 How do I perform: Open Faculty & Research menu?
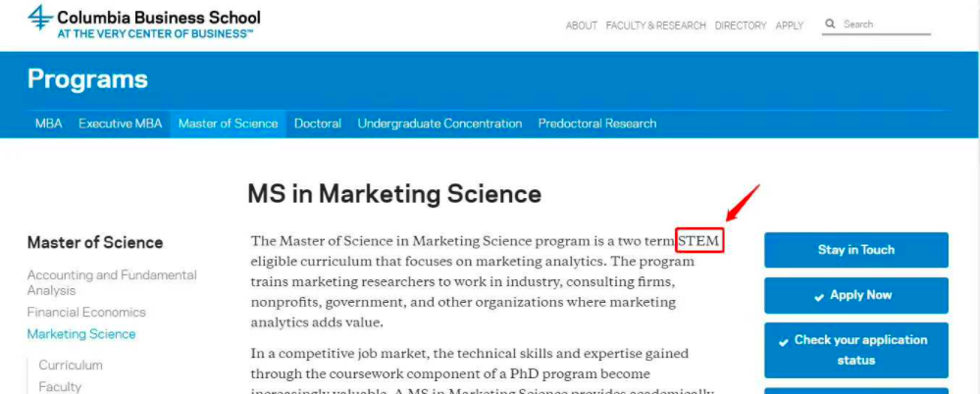pyautogui.click(x=655, y=25)
